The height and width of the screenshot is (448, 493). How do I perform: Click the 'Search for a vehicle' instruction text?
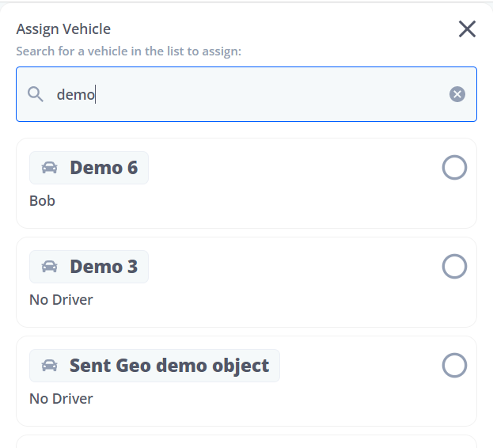tap(129, 51)
